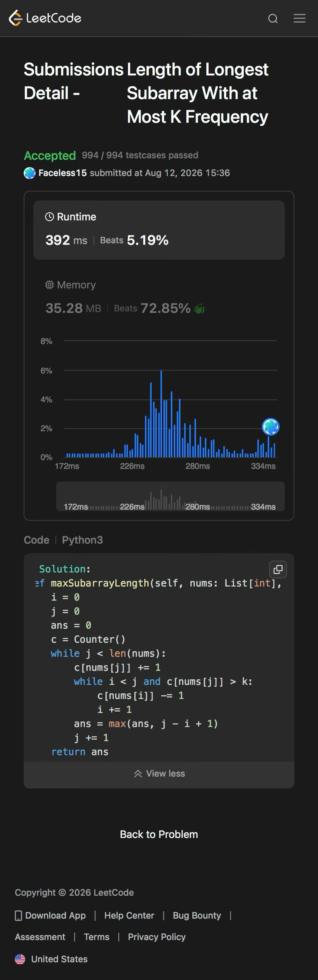Open the Bug Bounty link
This screenshot has width=318, height=980.
[x=197, y=915]
